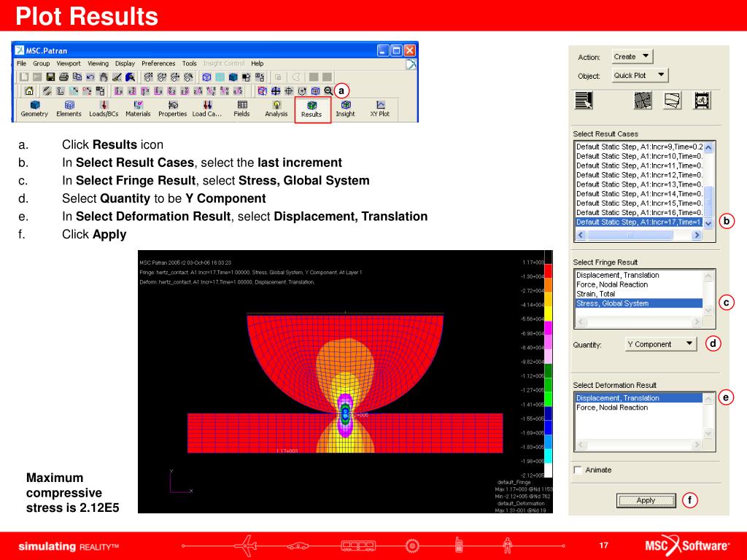Click the Result Cases vertical scrollbar thumb
Image resolution: width=747 pixels, height=560 pixels.
point(708,201)
